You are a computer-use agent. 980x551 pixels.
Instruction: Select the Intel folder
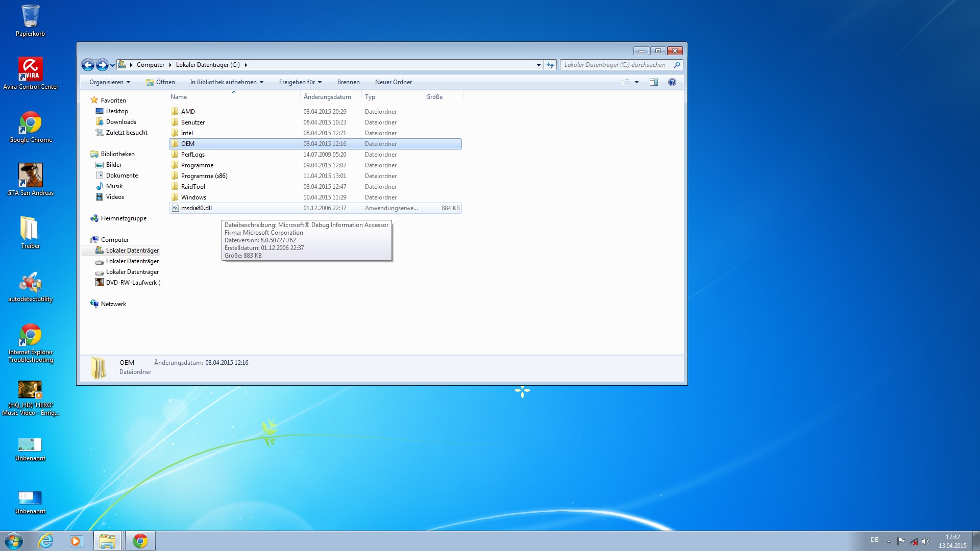(x=315, y=133)
